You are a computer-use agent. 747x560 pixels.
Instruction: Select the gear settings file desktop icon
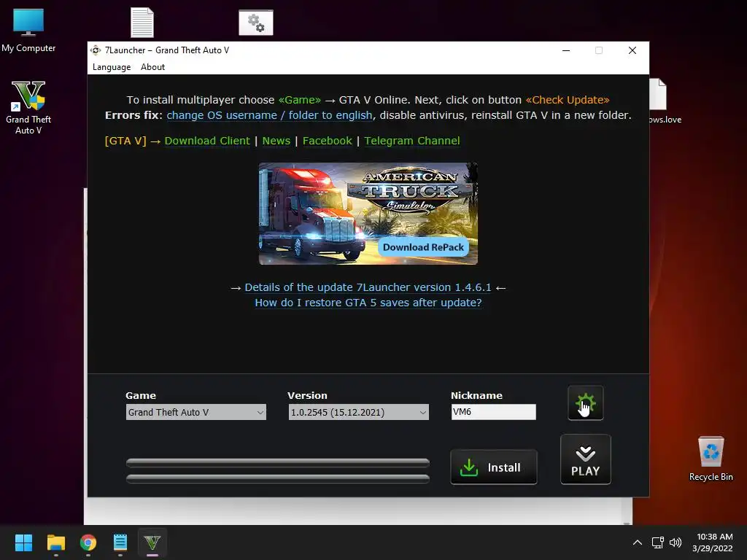256,23
